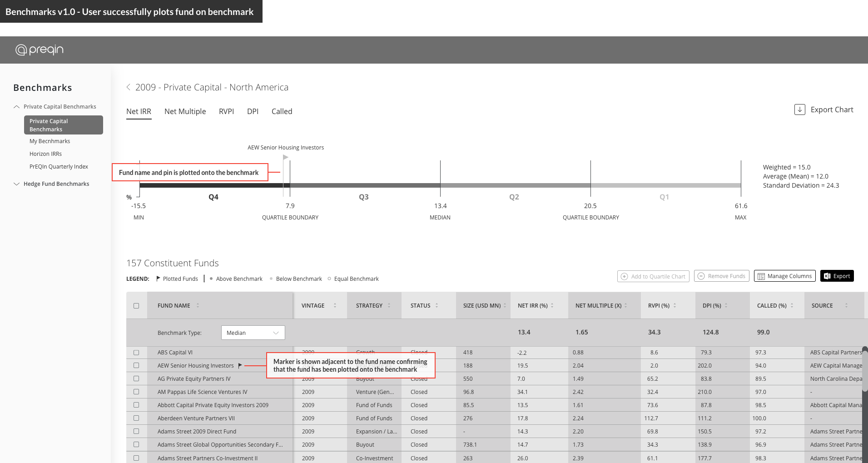This screenshot has width=868, height=463.
Task: Switch to the DPI tab
Action: pyautogui.click(x=253, y=111)
